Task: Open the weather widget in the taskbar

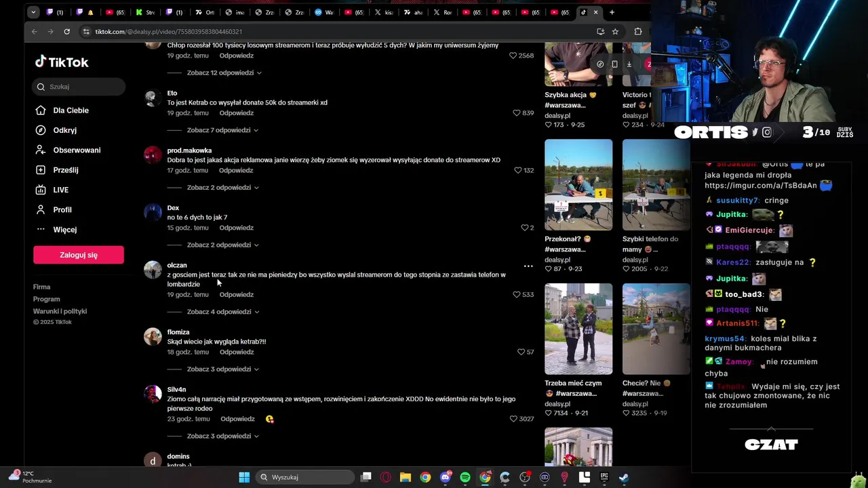Action: click(28, 477)
